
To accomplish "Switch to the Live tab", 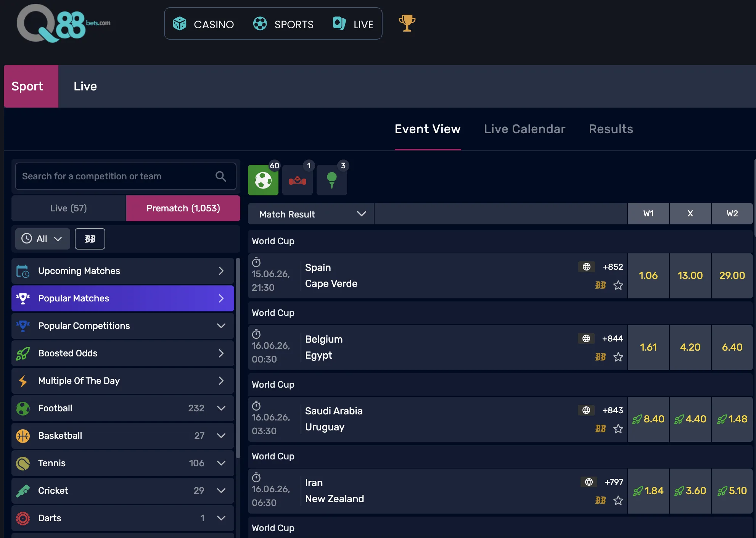I will pyautogui.click(x=85, y=86).
